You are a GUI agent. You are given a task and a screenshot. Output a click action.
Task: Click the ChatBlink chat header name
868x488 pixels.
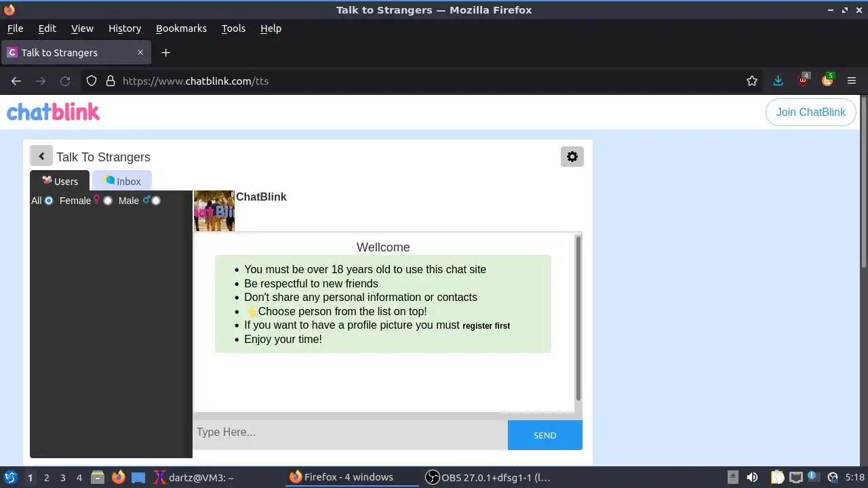pos(261,197)
